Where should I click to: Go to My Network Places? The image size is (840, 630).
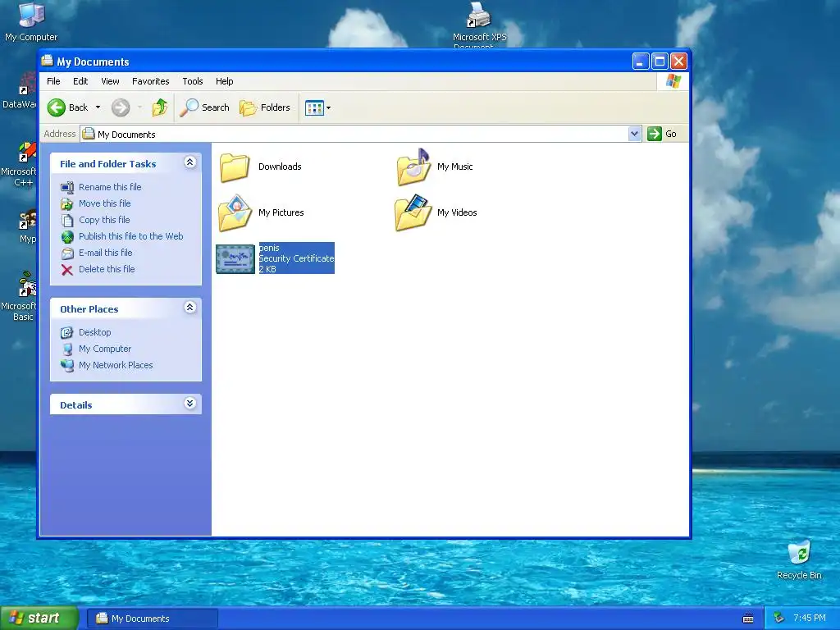(116, 365)
